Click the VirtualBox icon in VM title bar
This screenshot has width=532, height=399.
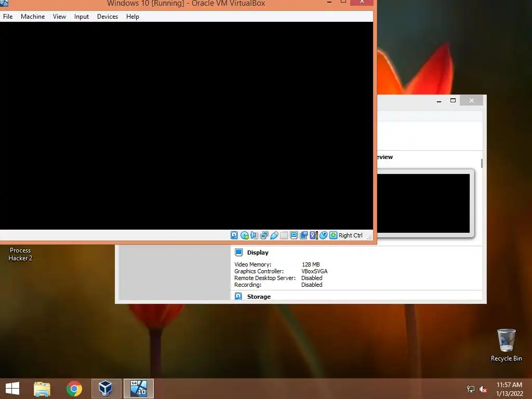[x=4, y=3]
